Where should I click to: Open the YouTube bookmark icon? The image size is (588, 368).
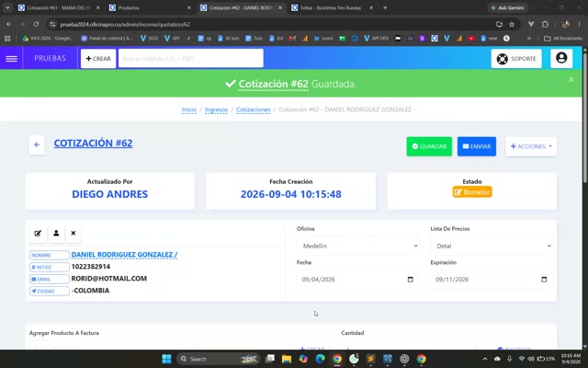[x=471, y=39]
